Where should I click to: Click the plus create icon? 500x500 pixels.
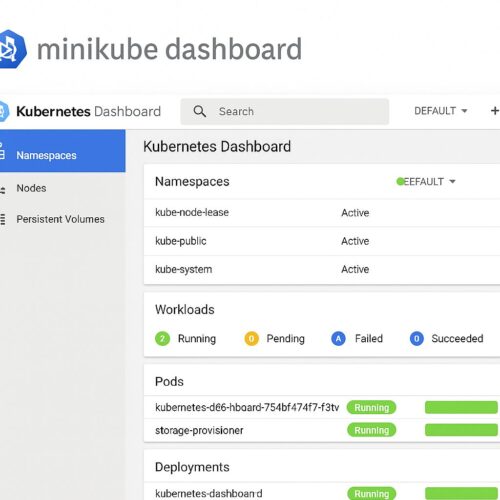pos(495,111)
